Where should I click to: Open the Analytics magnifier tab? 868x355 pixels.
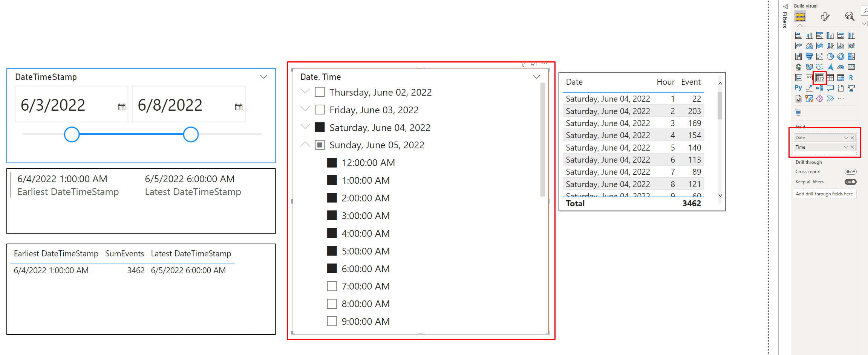coord(850,16)
